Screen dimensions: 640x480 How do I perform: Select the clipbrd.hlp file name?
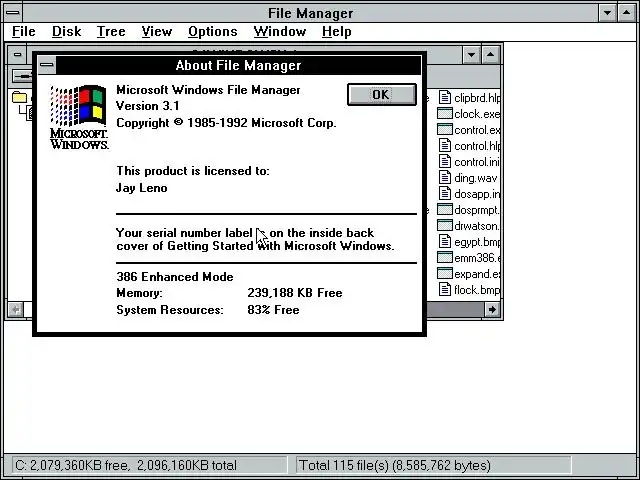477,98
